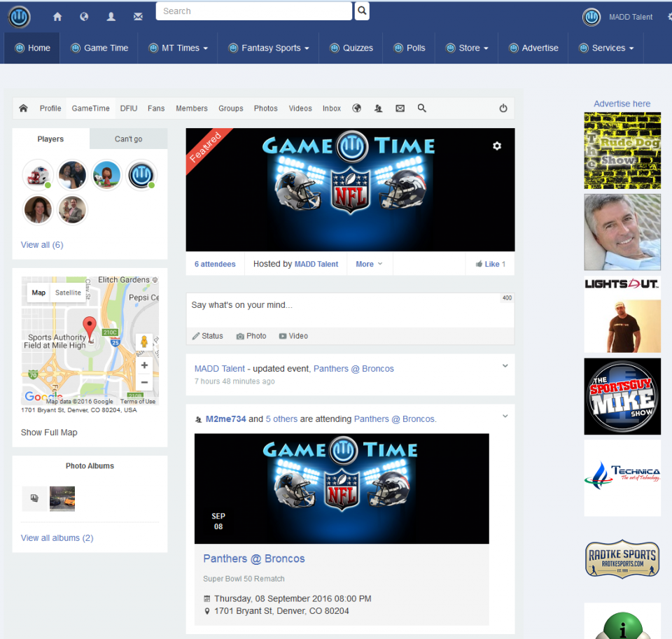Click the globe icon in profile toolbar

pyautogui.click(x=356, y=108)
